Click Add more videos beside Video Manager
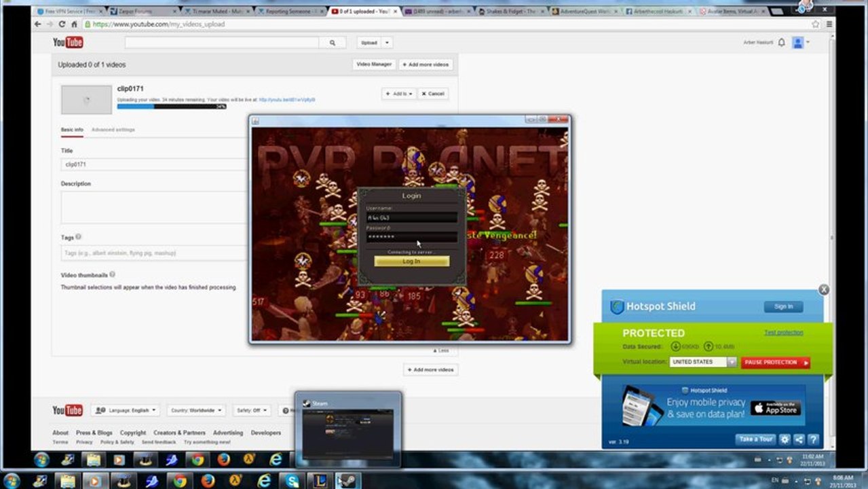This screenshot has width=868, height=489. click(x=426, y=64)
